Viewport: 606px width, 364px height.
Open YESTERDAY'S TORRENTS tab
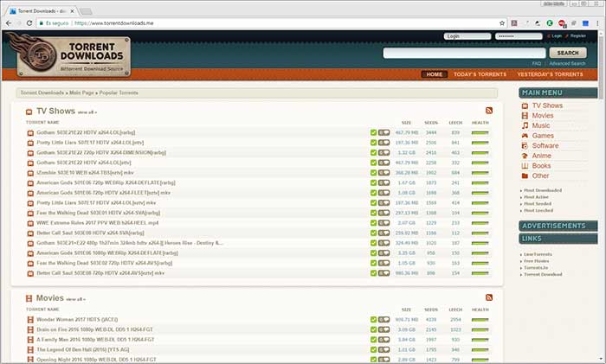[550, 74]
